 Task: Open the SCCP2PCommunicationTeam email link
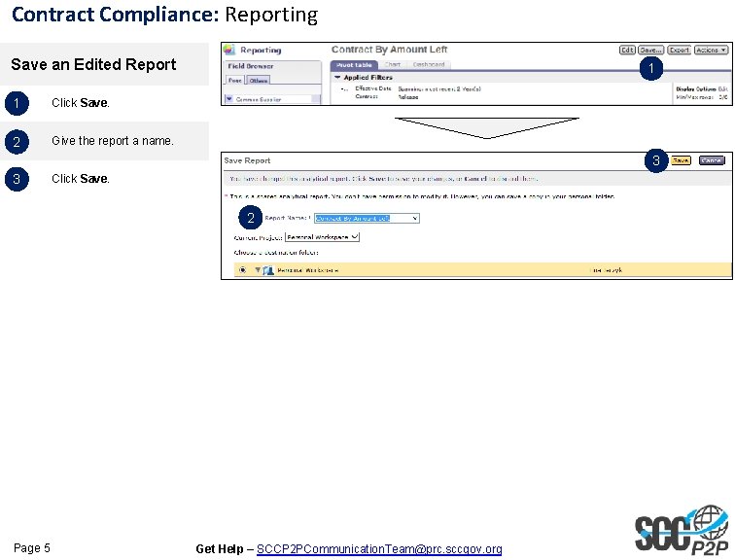(379, 548)
